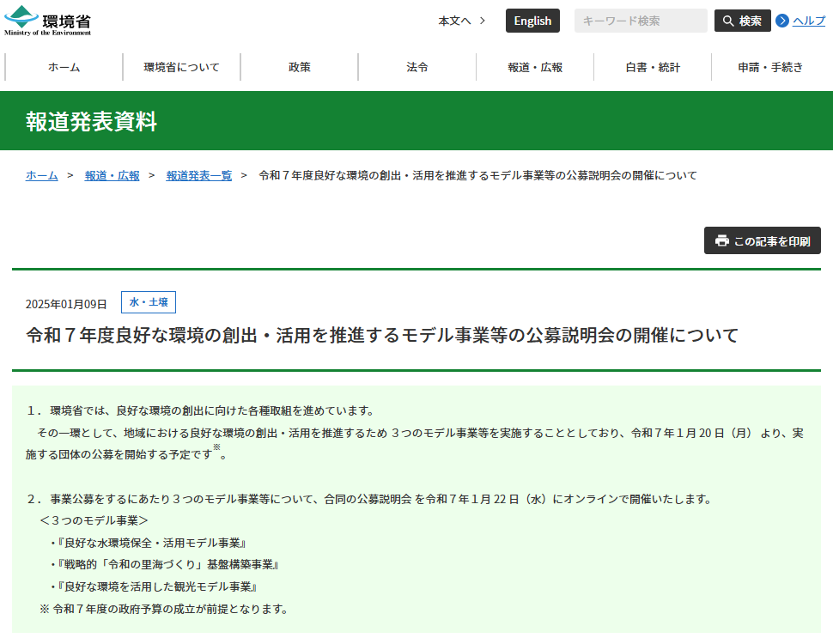Open the 法令 navigation item

tap(416, 66)
